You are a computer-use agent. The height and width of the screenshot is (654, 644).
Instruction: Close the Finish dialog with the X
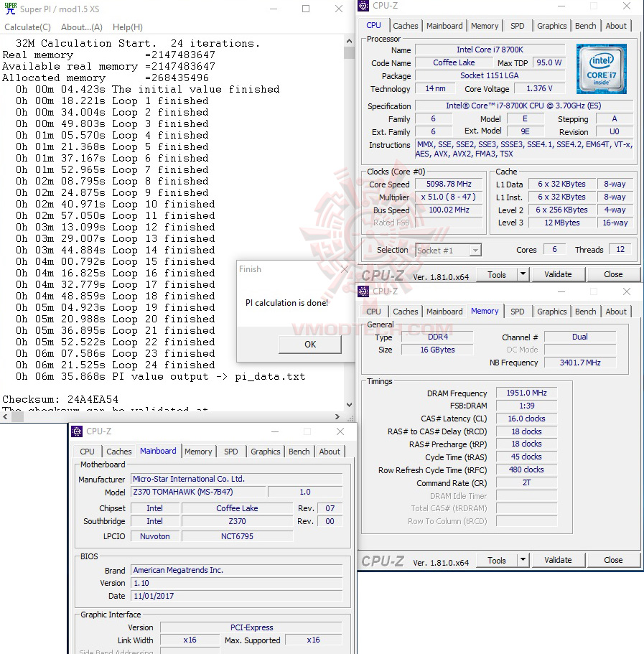[x=345, y=269]
